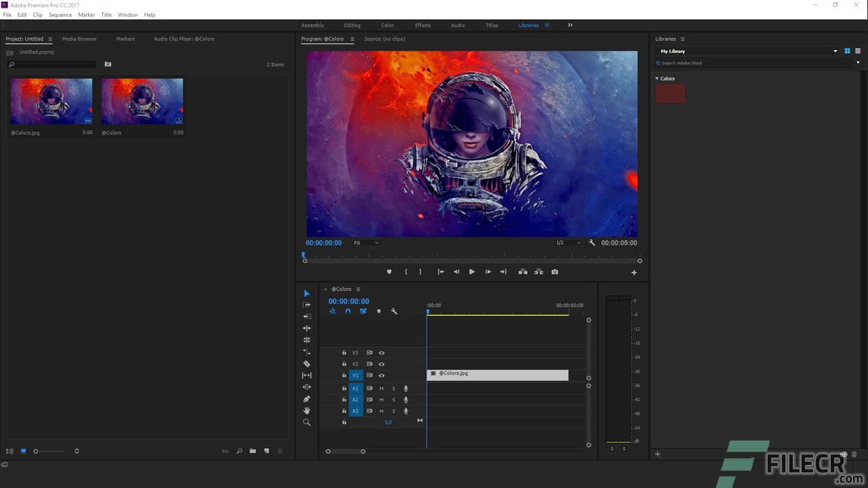Click the Media Browser panel label
This screenshot has width=868, height=488.
79,39
